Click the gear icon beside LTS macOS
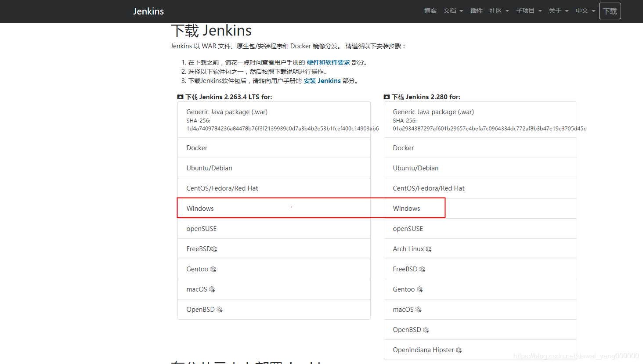The image size is (643, 364). (212, 289)
